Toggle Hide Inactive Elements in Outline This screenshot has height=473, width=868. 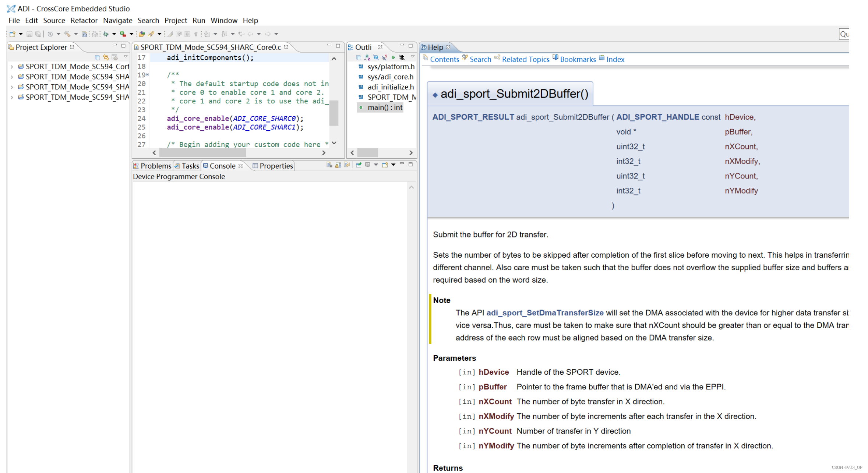tap(402, 57)
